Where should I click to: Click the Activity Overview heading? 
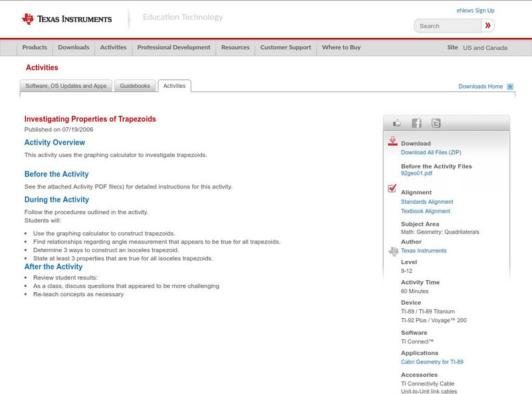click(x=55, y=142)
